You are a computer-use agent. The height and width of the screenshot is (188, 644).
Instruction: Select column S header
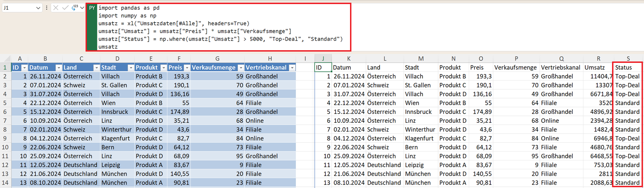click(x=628, y=59)
